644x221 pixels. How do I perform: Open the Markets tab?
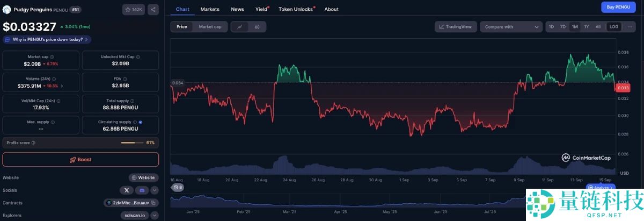tap(209, 9)
